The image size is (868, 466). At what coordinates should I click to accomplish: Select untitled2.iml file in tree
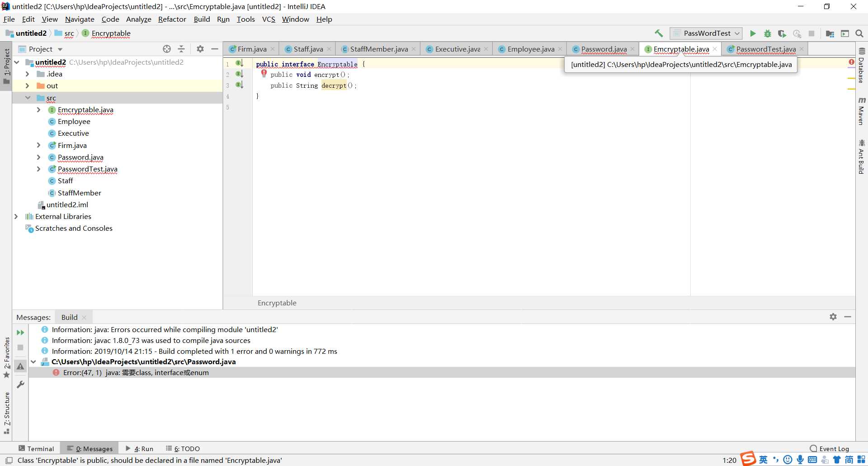click(67, 204)
